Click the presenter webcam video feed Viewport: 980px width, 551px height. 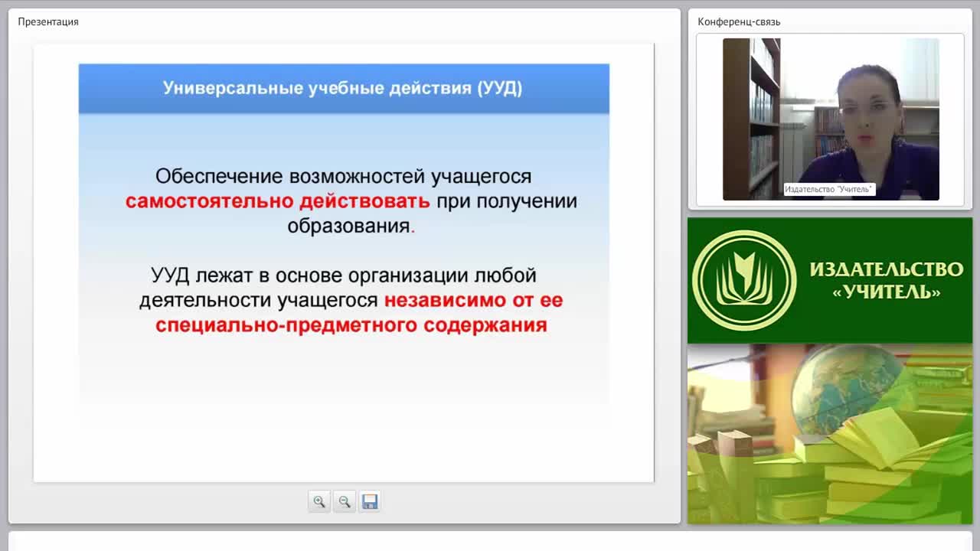click(831, 119)
